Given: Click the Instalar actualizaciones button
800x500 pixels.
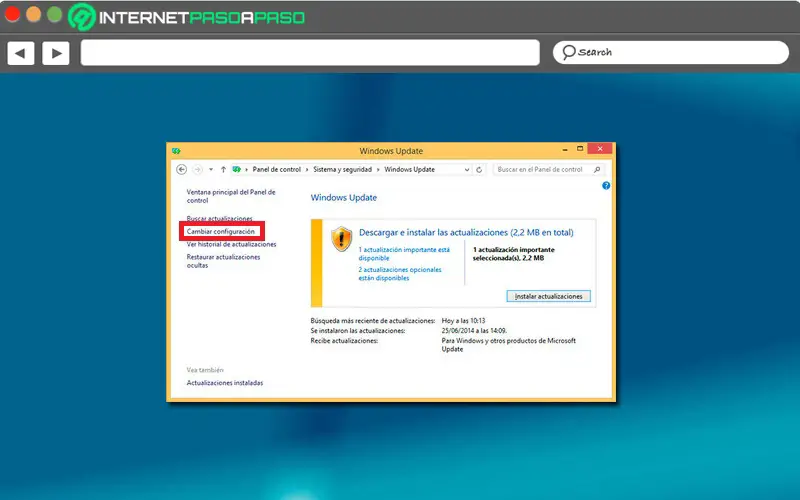Looking at the screenshot, I should pyautogui.click(x=548, y=296).
